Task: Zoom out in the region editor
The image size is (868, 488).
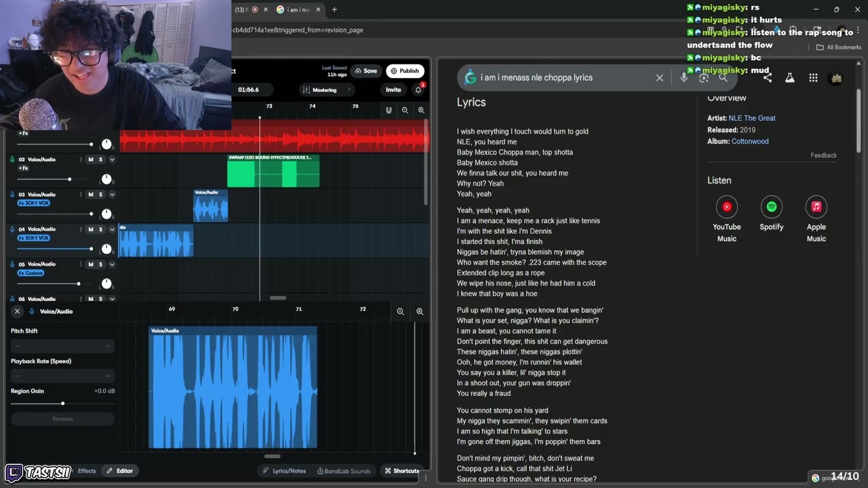Action: [400, 312]
